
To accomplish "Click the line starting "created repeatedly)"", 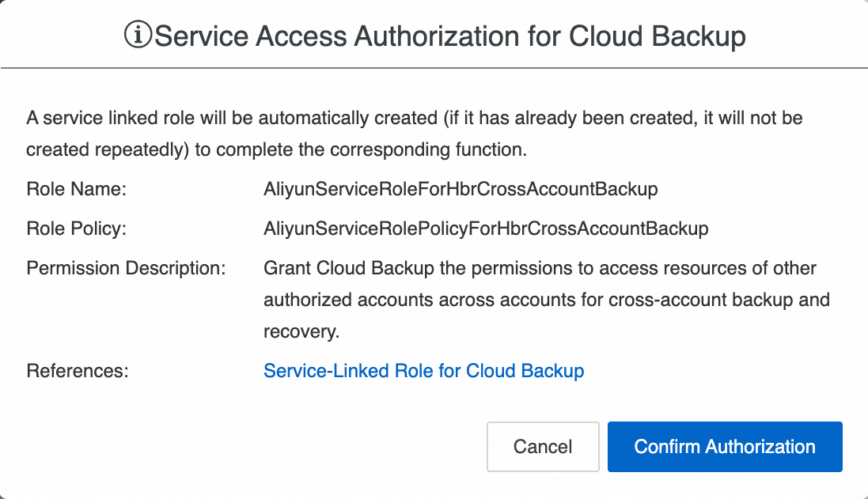I will (x=275, y=149).
